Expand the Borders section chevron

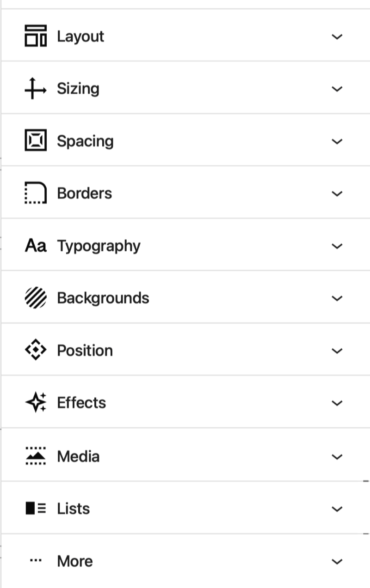[x=337, y=193]
